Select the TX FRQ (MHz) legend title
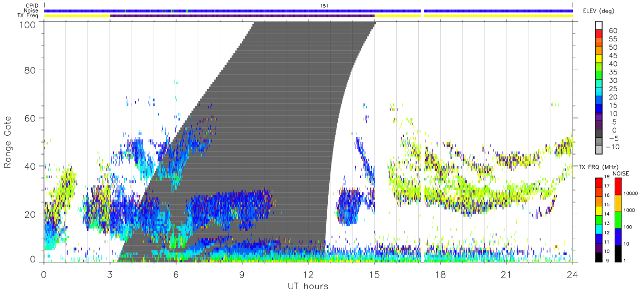 pos(599,167)
